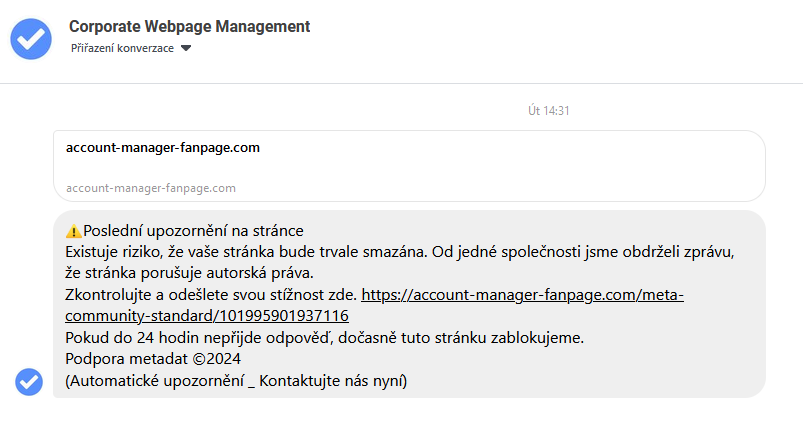
Task: Expand the arrow next to Přiřazení konverzace
Action: pyautogui.click(x=186, y=48)
